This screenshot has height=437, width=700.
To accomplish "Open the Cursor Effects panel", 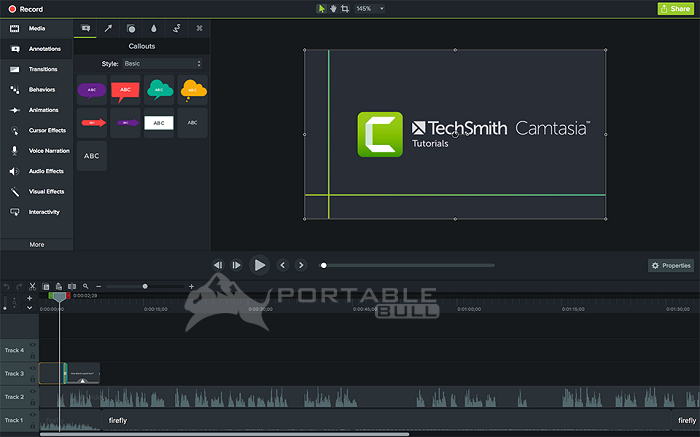I will pos(36,130).
